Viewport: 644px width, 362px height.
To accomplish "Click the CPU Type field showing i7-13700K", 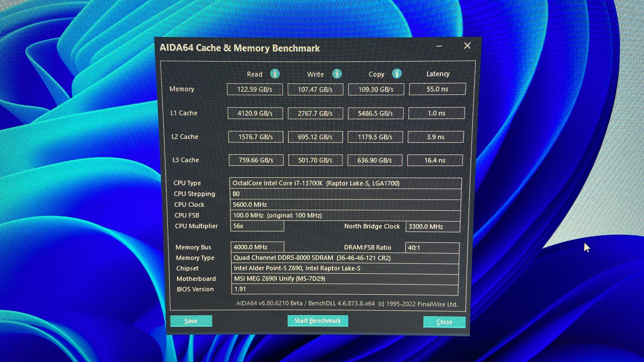I will [345, 183].
